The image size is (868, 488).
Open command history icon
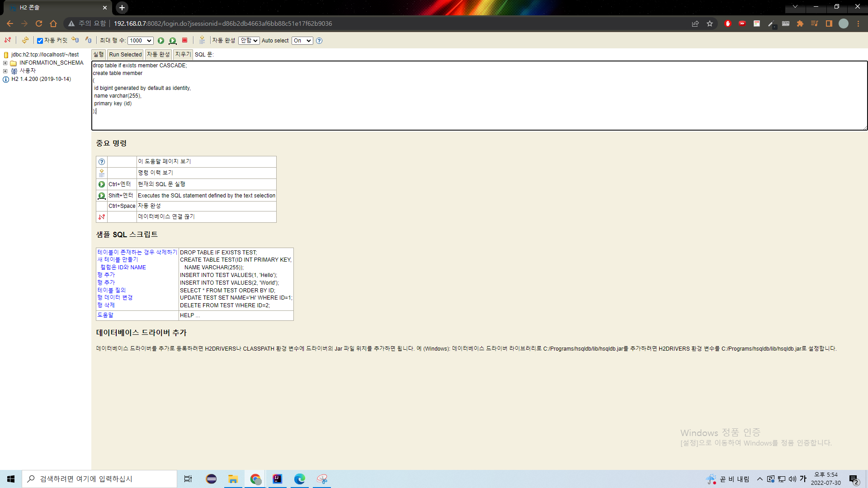pos(202,40)
